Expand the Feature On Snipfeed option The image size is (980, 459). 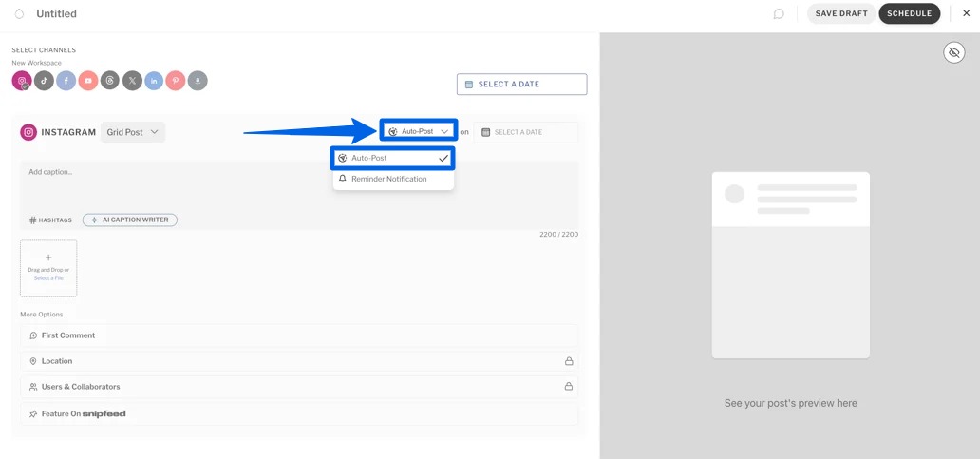(x=299, y=414)
